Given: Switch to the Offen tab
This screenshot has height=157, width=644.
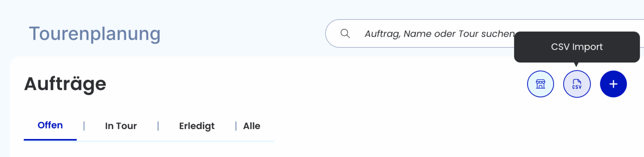Looking at the screenshot, I should click(x=50, y=125).
